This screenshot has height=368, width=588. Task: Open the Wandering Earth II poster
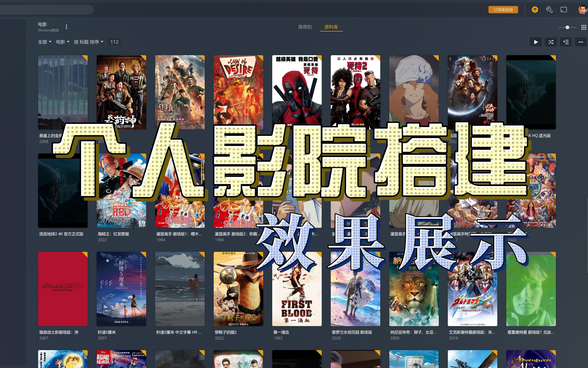tap(473, 92)
